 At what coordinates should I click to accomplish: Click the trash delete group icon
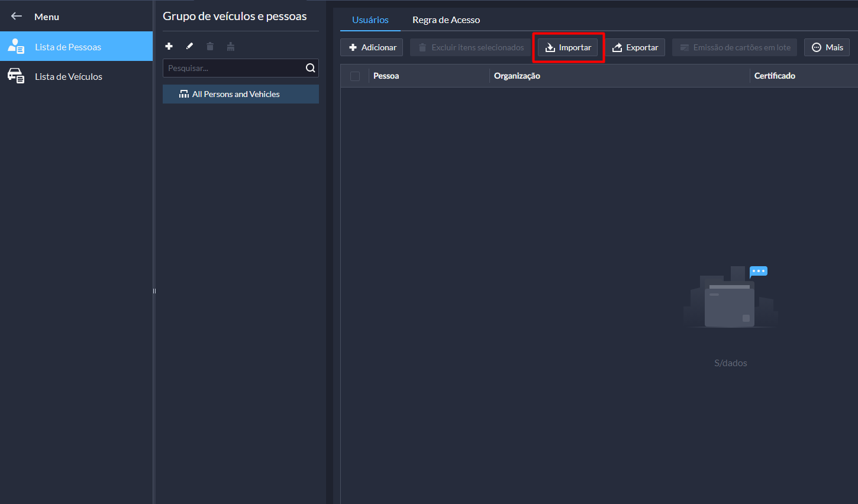coord(210,46)
